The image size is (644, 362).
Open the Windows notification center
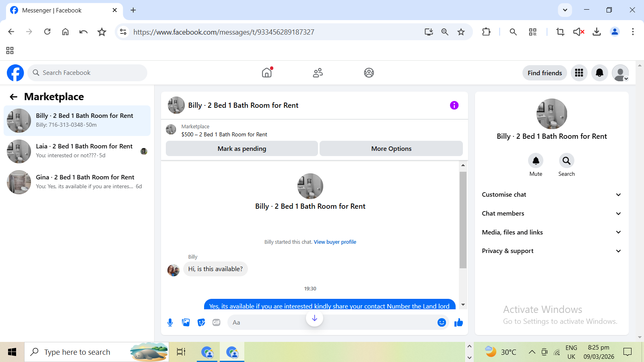[627, 352]
